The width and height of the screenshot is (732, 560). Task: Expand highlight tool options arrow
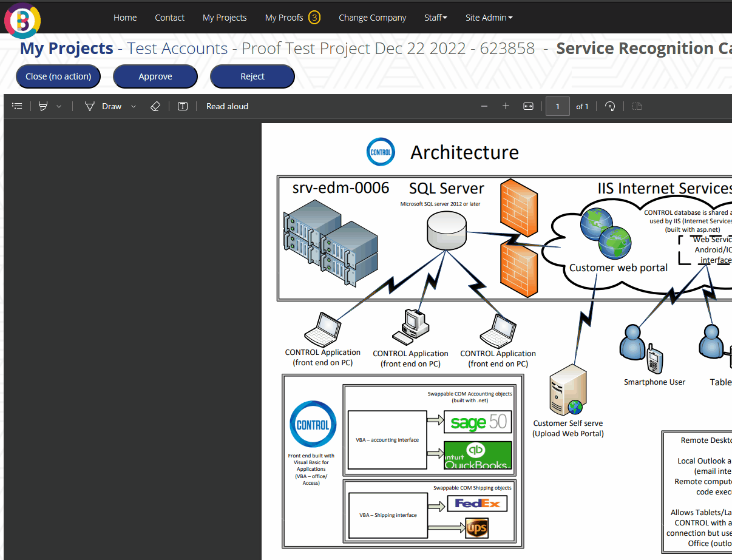59,106
